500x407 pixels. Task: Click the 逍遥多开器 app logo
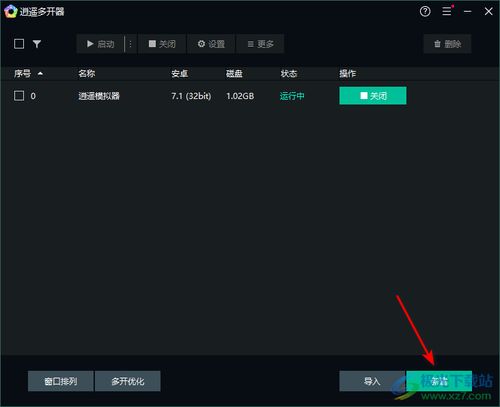pyautogui.click(x=11, y=12)
